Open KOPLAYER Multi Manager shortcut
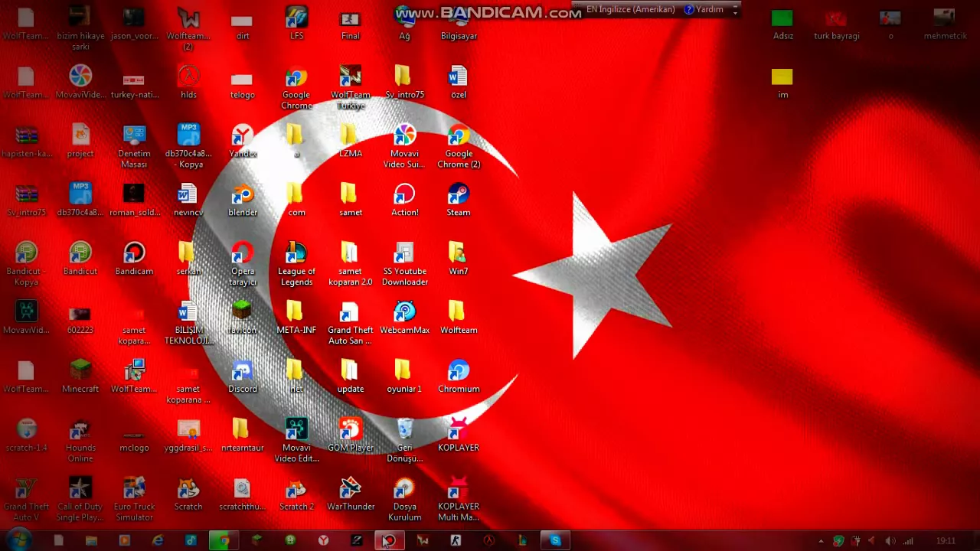Image resolution: width=980 pixels, height=551 pixels. click(459, 499)
